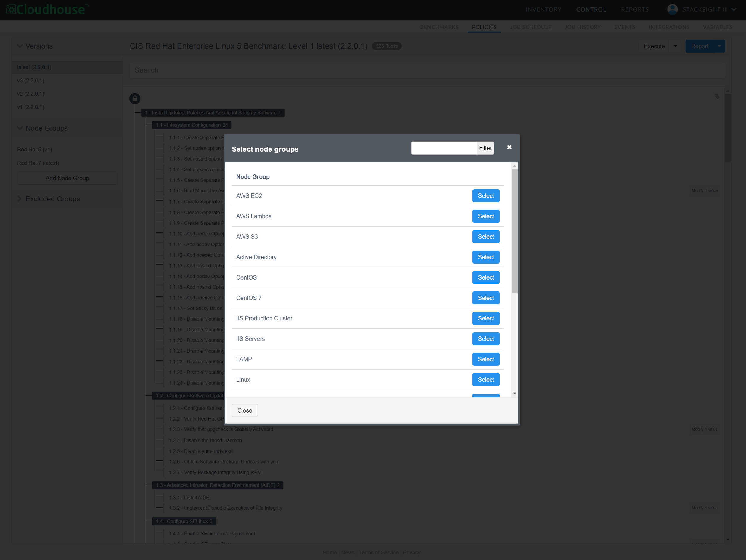
Task: Close the Select node groups dialog with X
Action: coord(509,147)
